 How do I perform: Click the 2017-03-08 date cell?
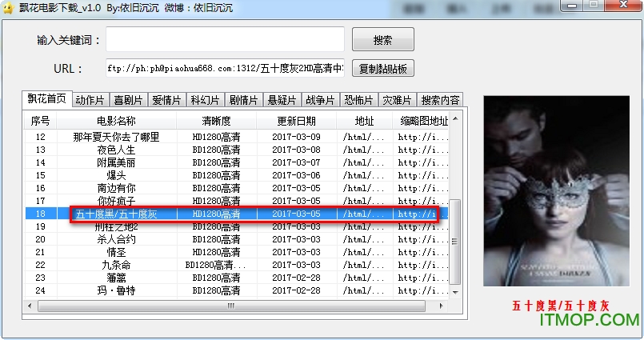point(296,150)
